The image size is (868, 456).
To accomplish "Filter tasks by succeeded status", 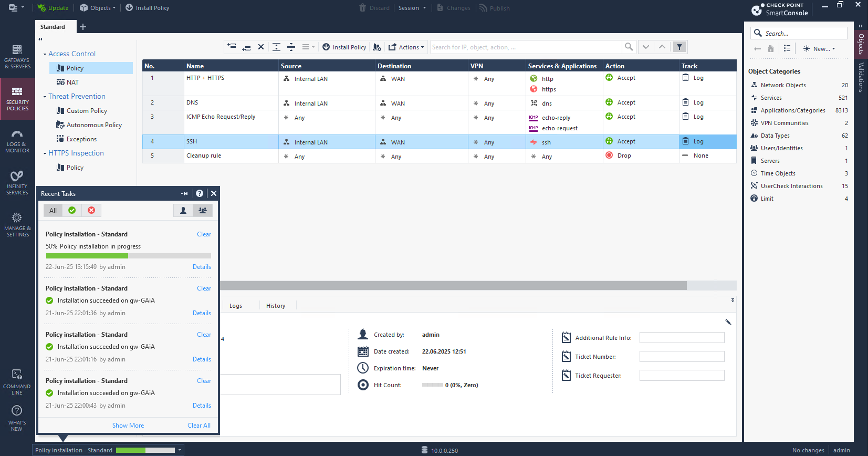I will point(72,210).
